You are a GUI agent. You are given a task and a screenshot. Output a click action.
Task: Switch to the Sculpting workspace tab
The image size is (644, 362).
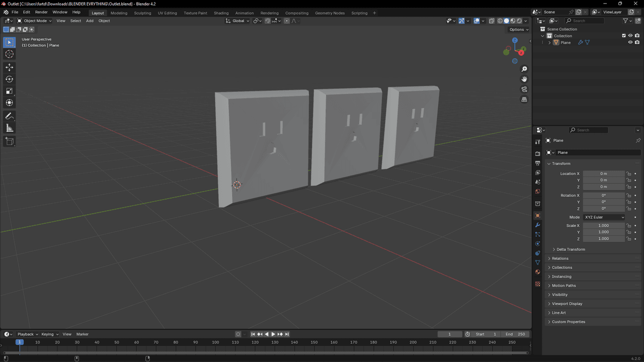[142, 13]
